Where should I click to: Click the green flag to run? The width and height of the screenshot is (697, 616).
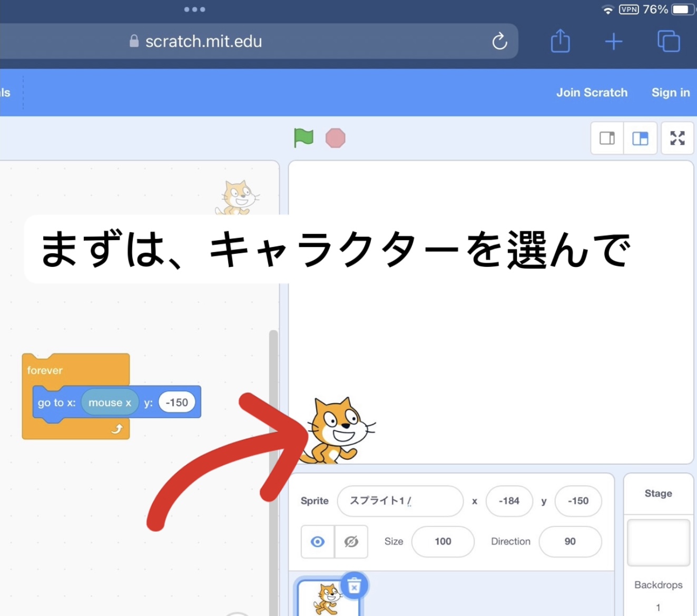303,138
